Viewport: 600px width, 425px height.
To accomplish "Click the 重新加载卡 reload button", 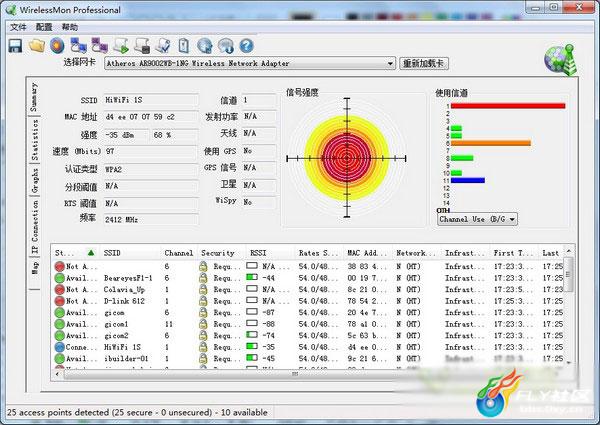I will [x=424, y=64].
